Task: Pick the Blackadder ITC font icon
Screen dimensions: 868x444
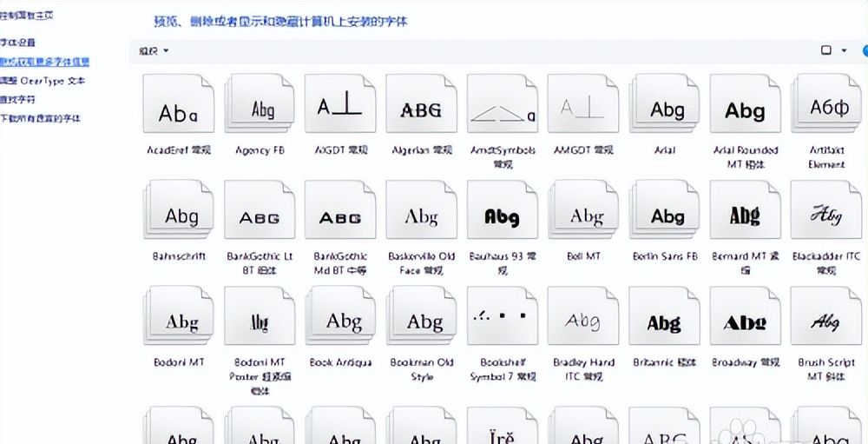Action: click(x=826, y=209)
